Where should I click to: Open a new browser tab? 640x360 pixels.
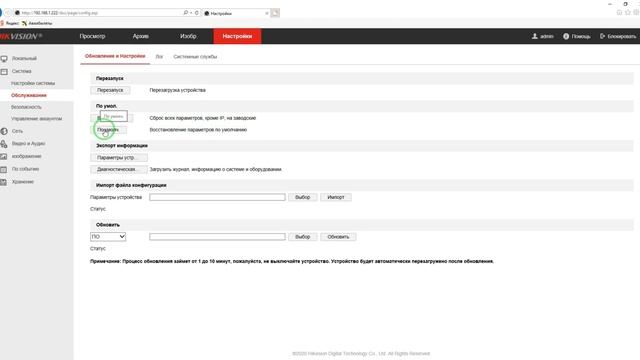pos(276,13)
